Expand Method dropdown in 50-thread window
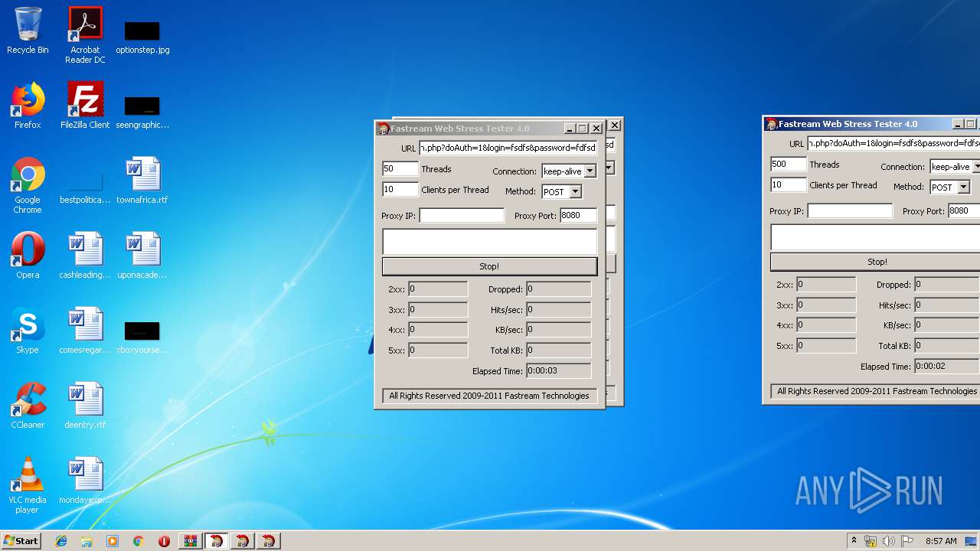This screenshot has height=551, width=980. [575, 192]
